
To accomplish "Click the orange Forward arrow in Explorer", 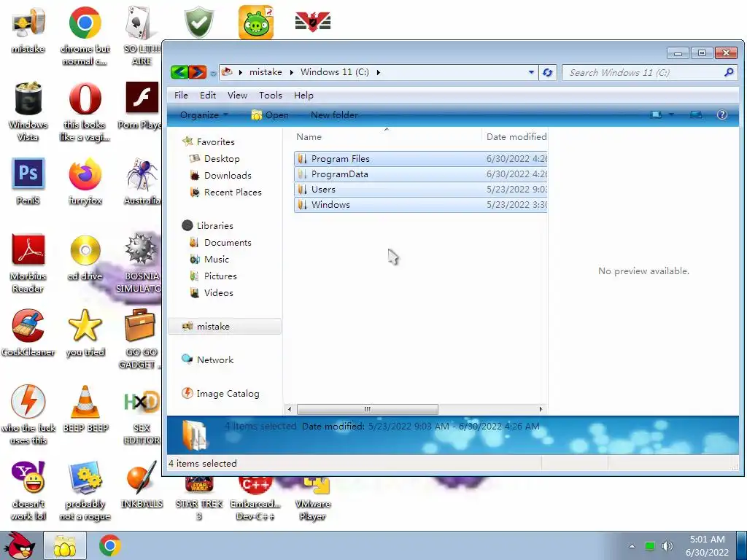I will tap(198, 72).
